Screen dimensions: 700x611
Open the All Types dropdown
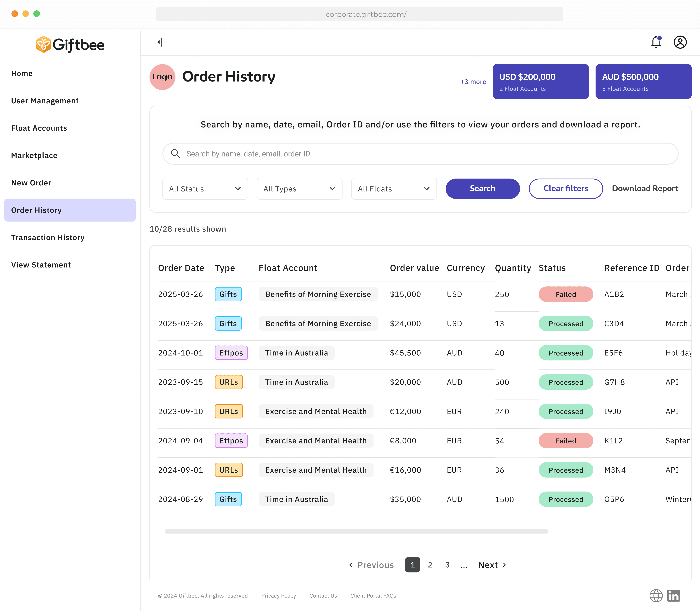[x=299, y=189]
